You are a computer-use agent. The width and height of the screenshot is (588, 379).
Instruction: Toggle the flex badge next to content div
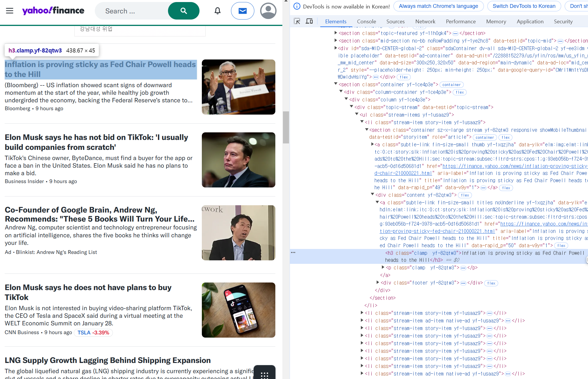(465, 195)
